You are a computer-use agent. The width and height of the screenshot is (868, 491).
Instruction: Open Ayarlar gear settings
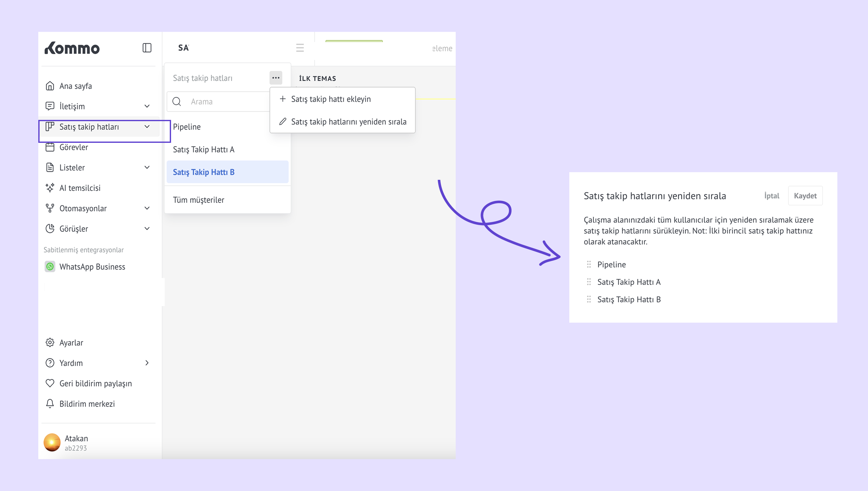click(x=50, y=343)
